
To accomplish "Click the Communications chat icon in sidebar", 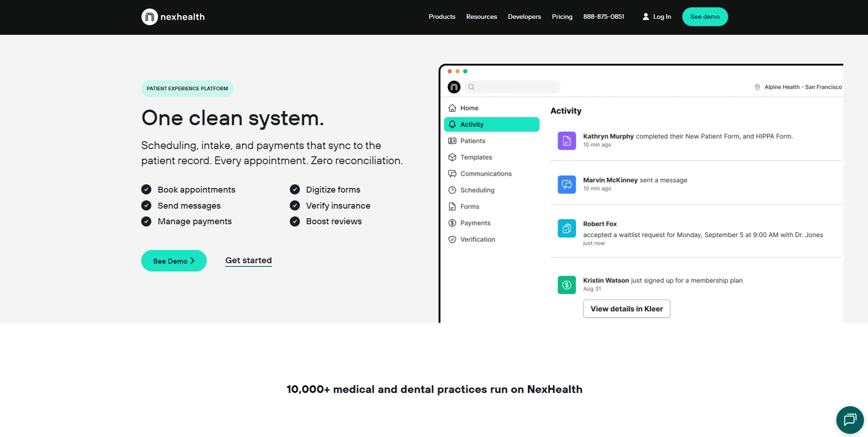I will pos(452,174).
